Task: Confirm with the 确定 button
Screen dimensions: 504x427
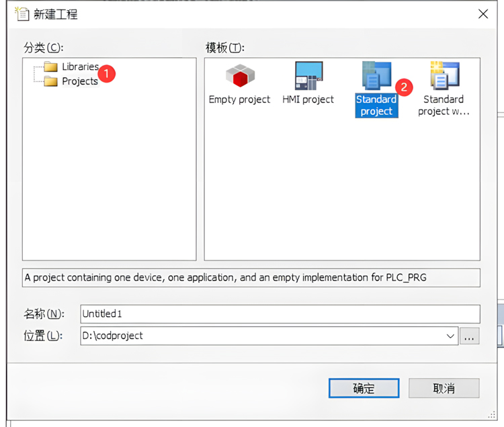Action: tap(364, 388)
